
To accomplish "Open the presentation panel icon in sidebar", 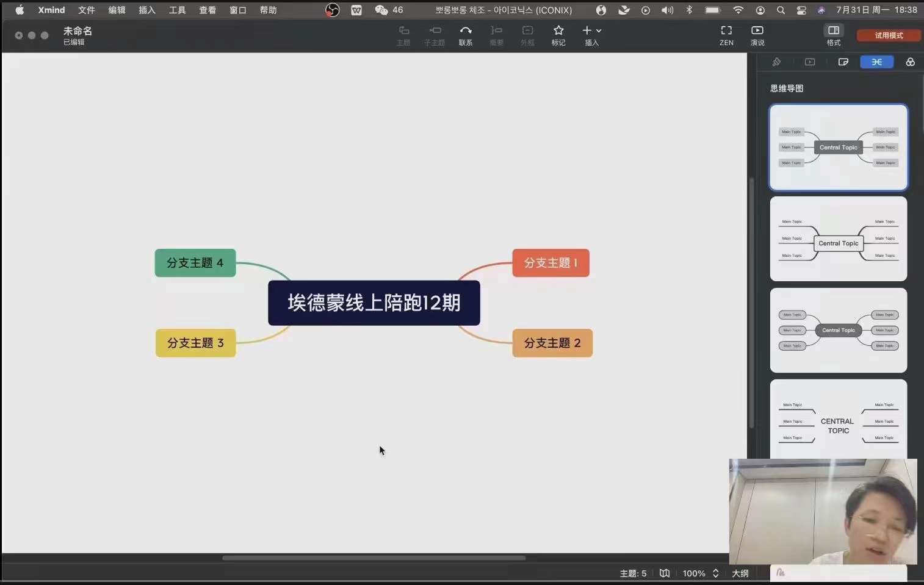I will [810, 62].
